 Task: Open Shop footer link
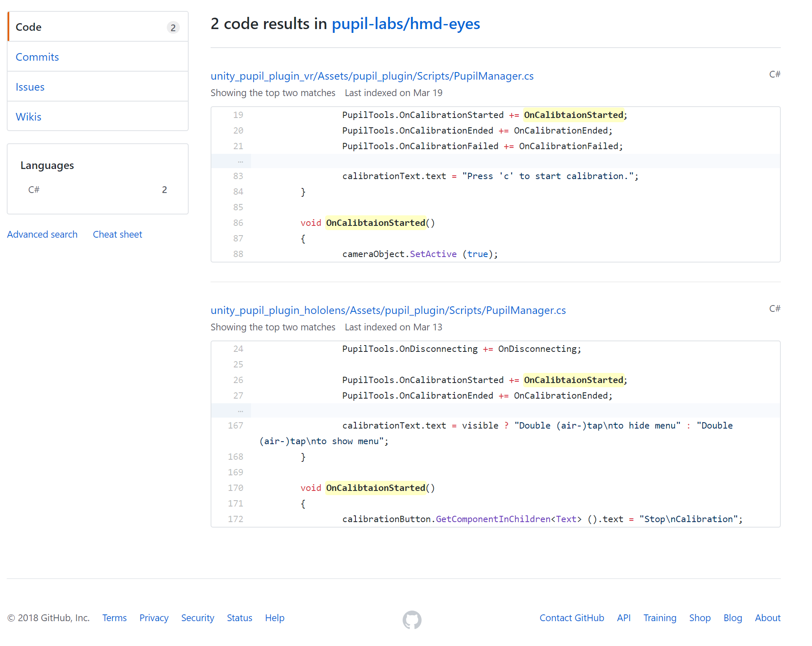click(700, 618)
